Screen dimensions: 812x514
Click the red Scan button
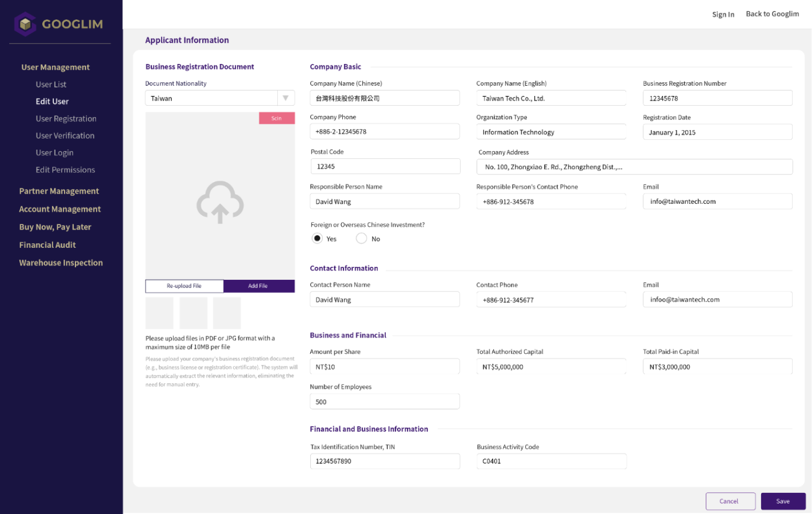(277, 118)
